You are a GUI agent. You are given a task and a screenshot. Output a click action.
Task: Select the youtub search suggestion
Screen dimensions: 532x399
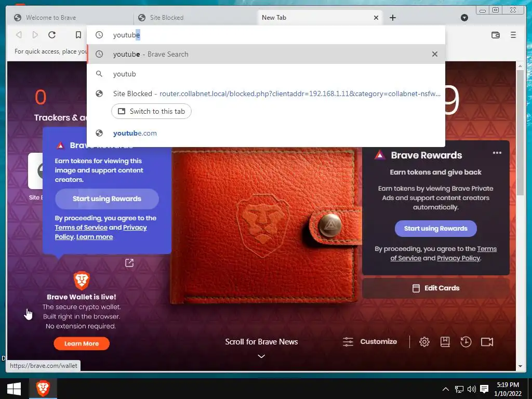point(265,74)
